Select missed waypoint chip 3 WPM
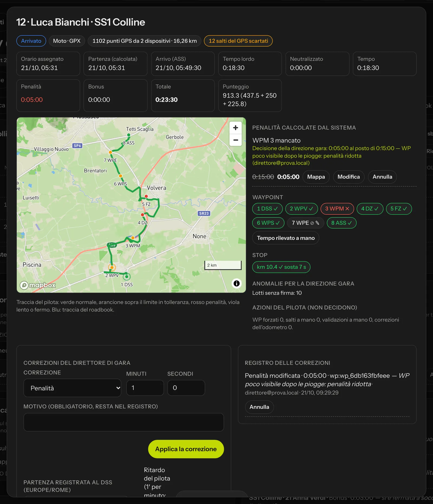 click(x=337, y=209)
